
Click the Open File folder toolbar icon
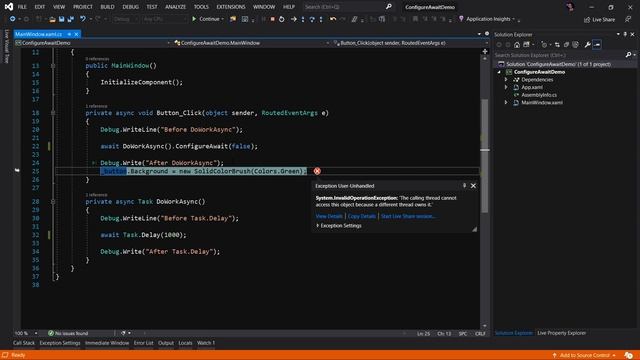click(x=52, y=19)
